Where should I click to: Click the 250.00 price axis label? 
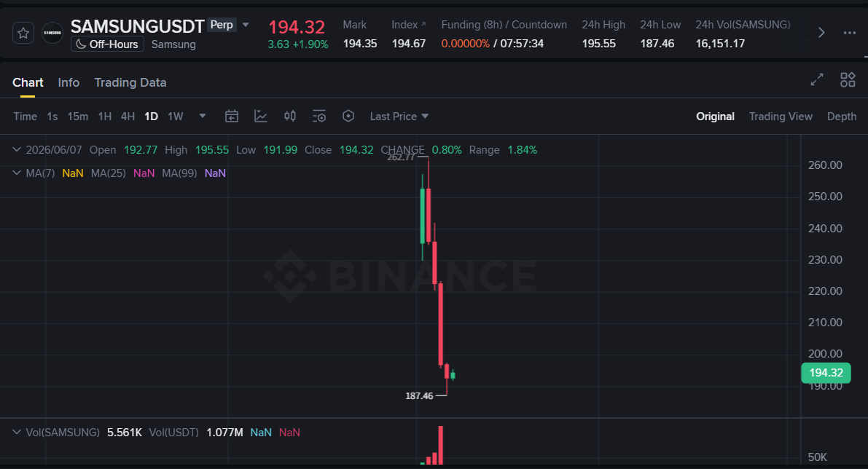825,197
